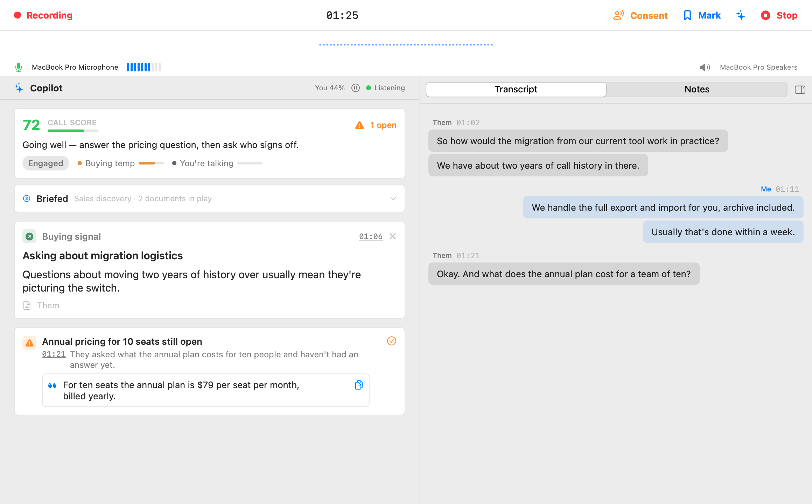Stop the recording
The image size is (812, 504).
pos(779,15)
